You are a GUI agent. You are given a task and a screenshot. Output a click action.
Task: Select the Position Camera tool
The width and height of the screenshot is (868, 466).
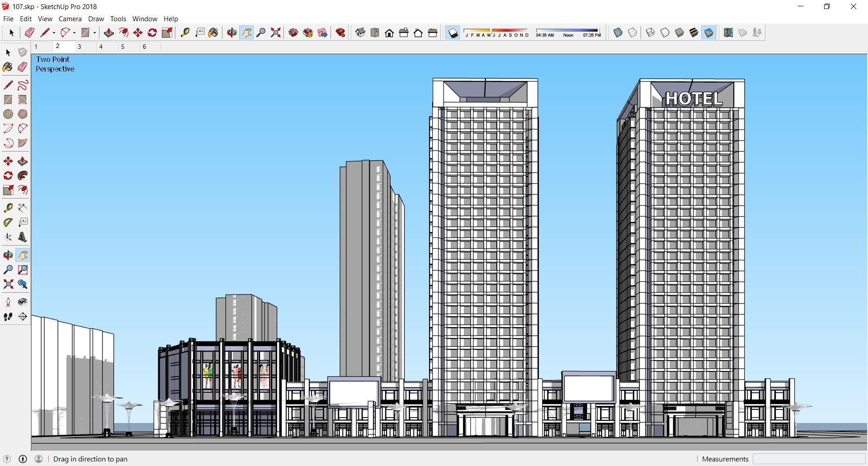[x=8, y=302]
